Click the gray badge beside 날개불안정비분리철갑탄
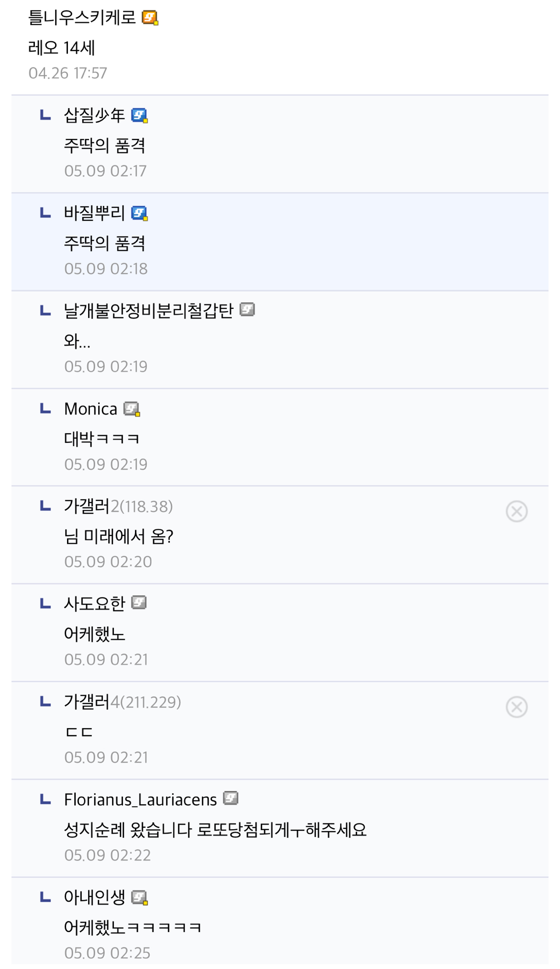 point(247,310)
